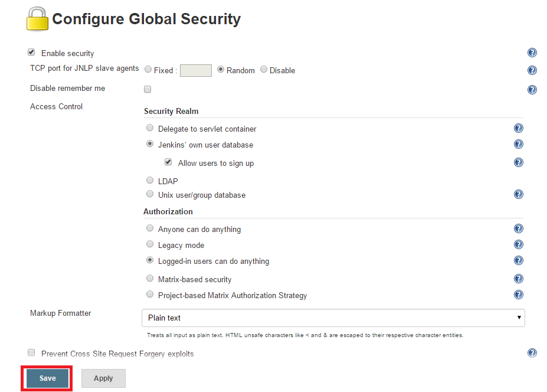Choose Matrix-based security authorization
Viewport: 547px width, 392px height.
tap(150, 278)
